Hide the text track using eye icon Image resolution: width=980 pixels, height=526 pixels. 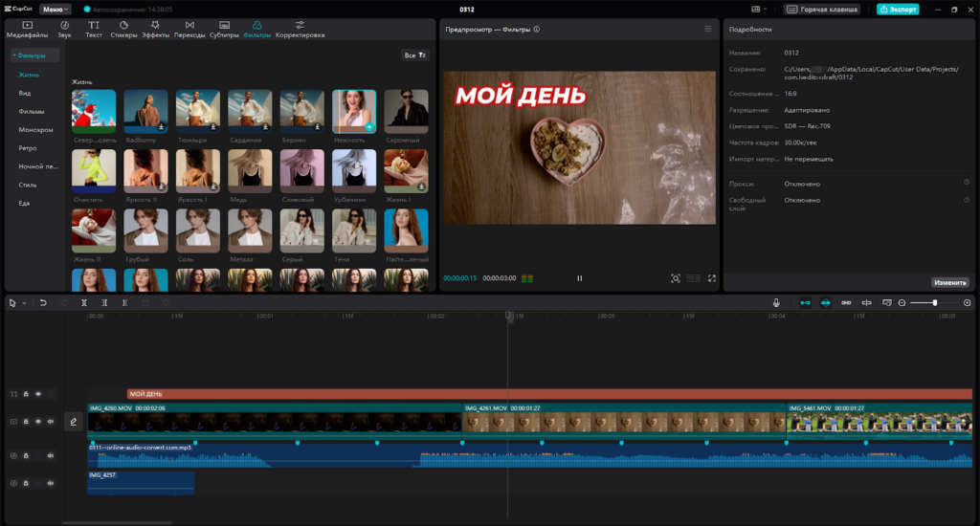pos(38,393)
